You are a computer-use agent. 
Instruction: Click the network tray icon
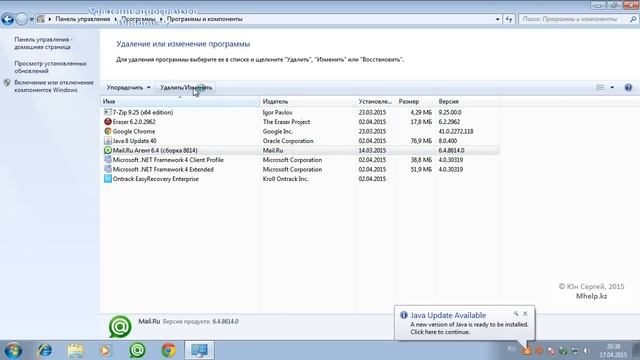pos(575,350)
